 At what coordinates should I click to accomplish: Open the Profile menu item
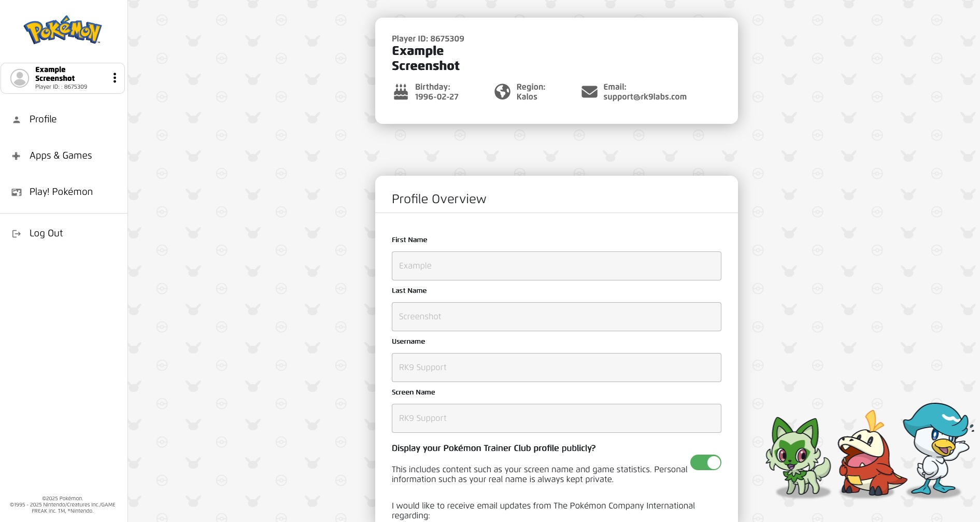(x=43, y=119)
